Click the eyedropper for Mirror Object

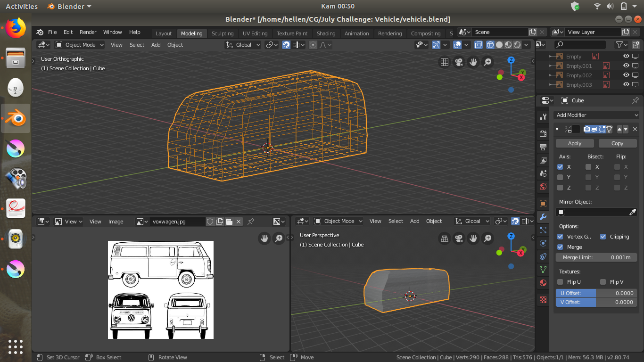click(633, 213)
